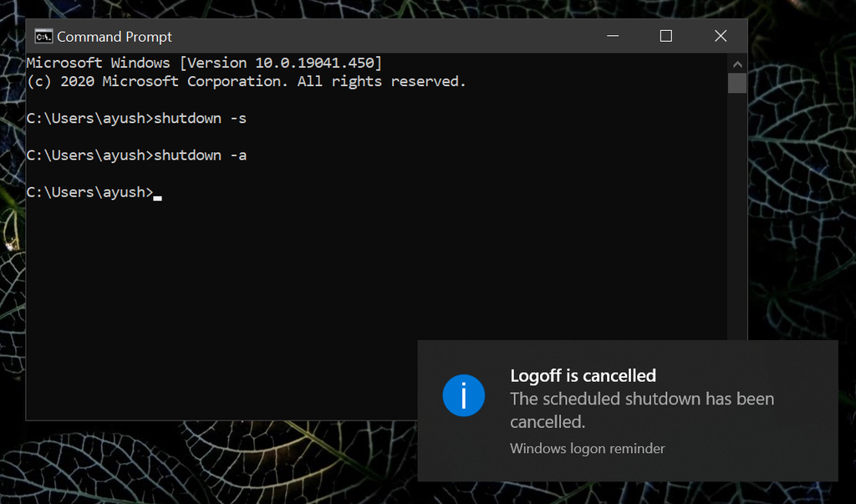
Task: Click the blue info icon in notification
Action: 463,395
